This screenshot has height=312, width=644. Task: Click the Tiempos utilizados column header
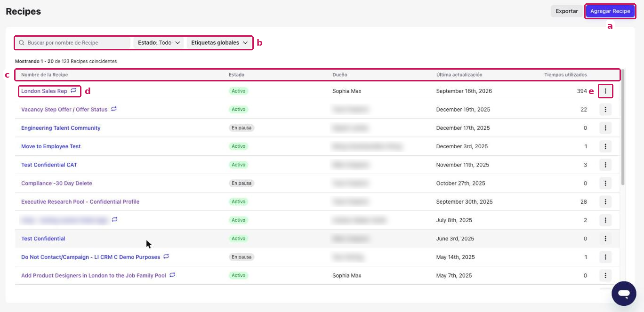(565, 75)
